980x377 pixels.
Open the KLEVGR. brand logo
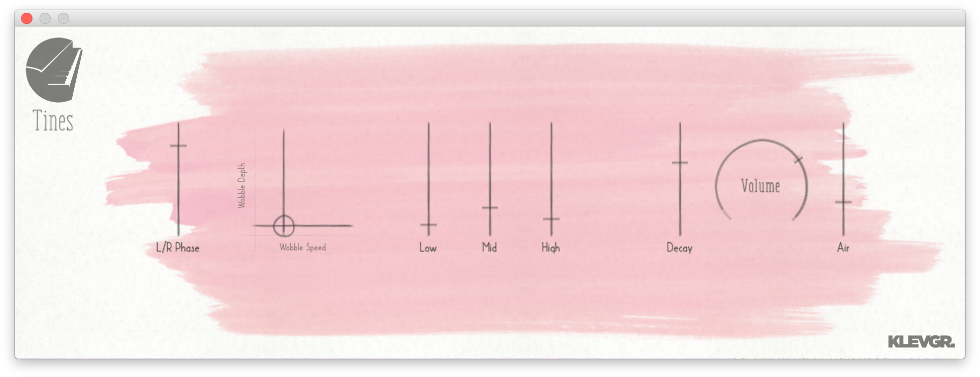coord(921,342)
